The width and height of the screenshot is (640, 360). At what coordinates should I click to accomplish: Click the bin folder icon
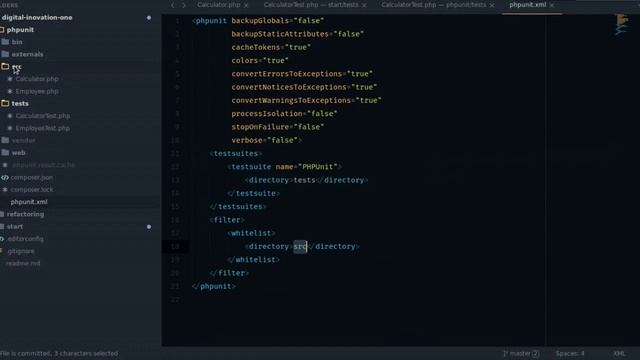(x=5, y=42)
